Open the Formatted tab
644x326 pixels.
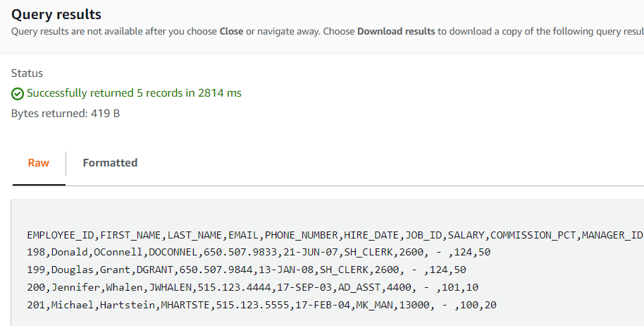coord(110,163)
